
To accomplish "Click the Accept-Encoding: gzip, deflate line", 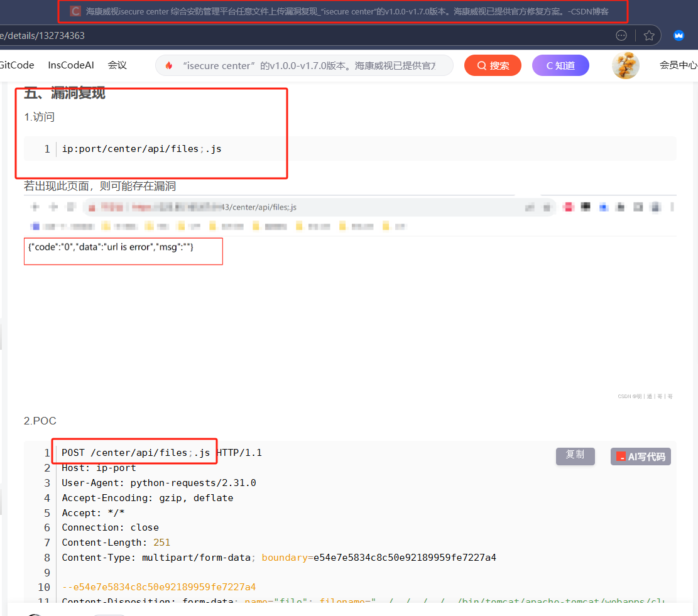I will point(148,498).
